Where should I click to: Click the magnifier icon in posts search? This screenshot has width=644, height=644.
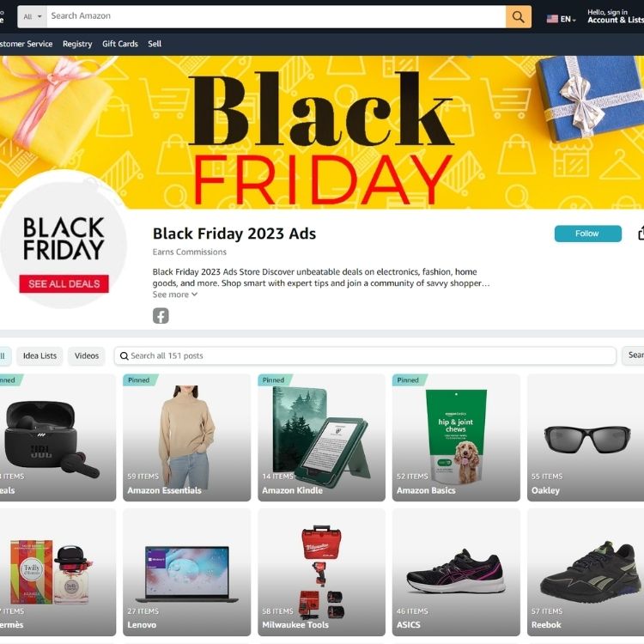click(x=124, y=356)
